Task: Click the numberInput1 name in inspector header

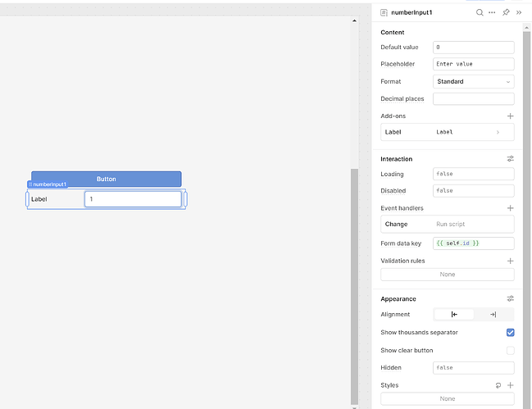Action: pos(412,12)
